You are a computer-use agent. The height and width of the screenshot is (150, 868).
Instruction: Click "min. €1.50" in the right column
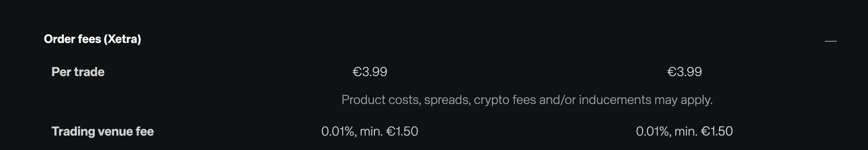click(x=704, y=131)
